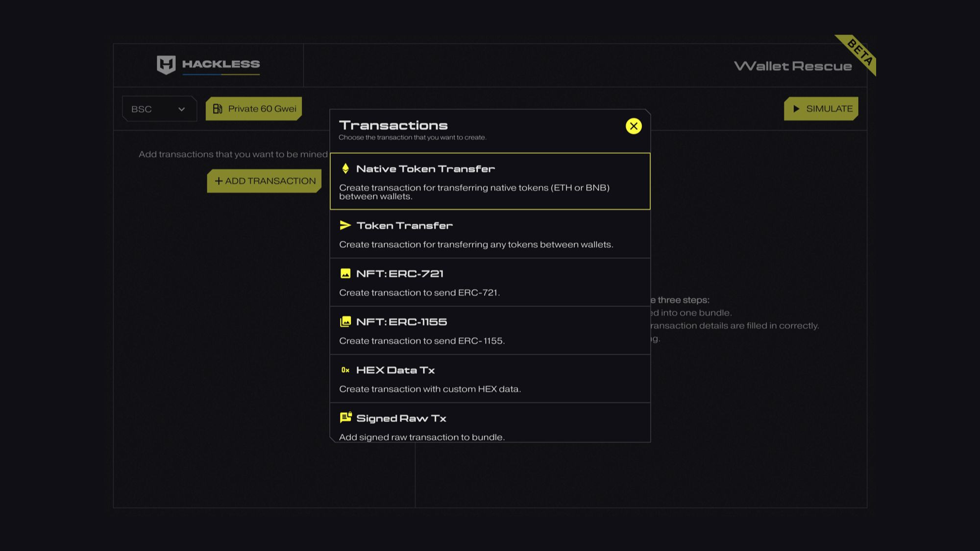The height and width of the screenshot is (551, 980).
Task: Click the ERC-721 image icon
Action: click(x=345, y=273)
